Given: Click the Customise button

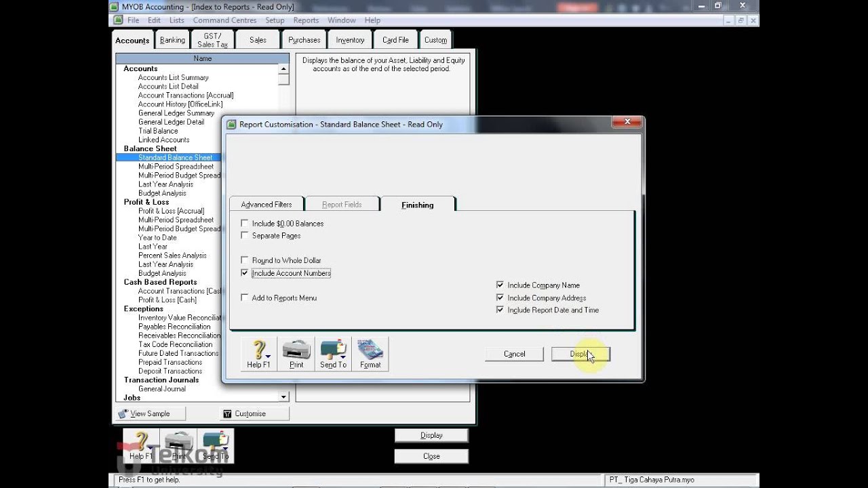Looking at the screenshot, I should point(254,413).
